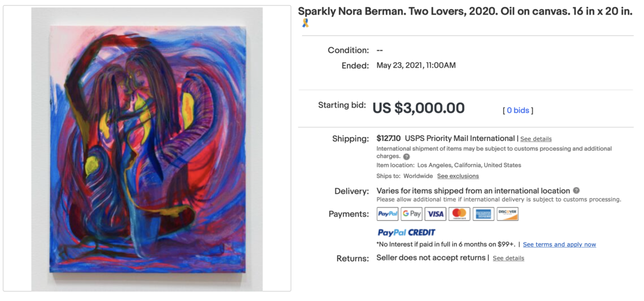Viewport: 644px width, 301px height.
Task: Click the blue and yellow ribbon icon
Action: coord(305,23)
